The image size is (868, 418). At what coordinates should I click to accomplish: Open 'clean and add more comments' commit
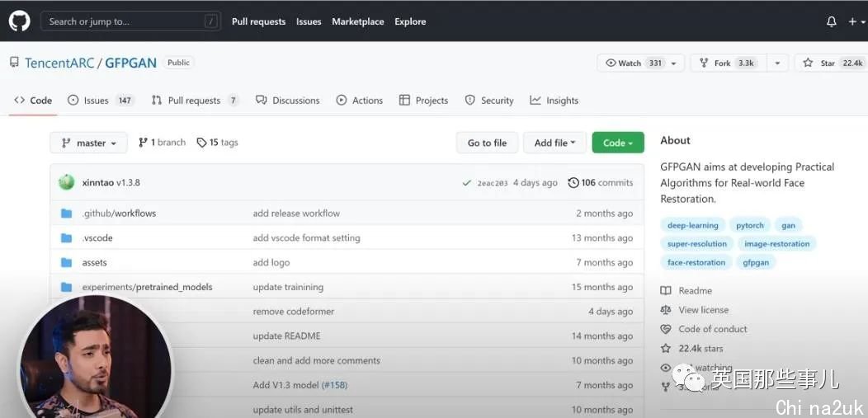coord(317,360)
